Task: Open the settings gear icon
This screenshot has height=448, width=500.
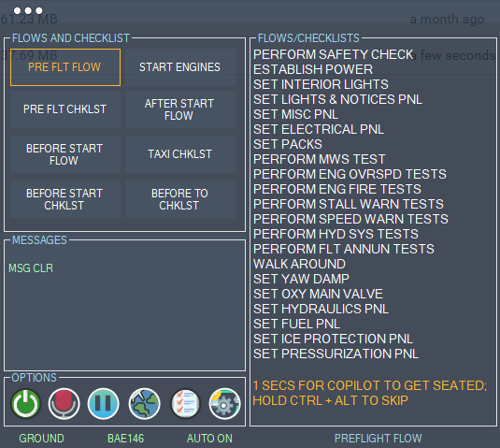Action: click(224, 404)
